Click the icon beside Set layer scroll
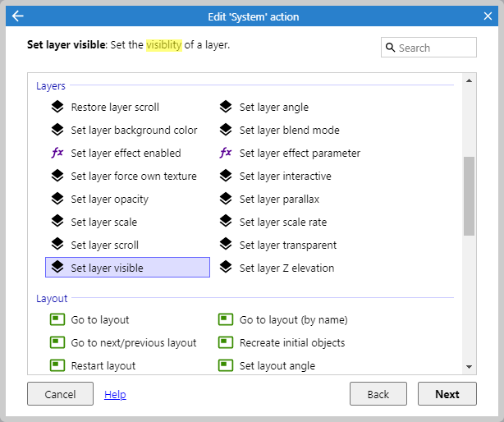Viewport: 504px width, 422px height. pos(57,245)
